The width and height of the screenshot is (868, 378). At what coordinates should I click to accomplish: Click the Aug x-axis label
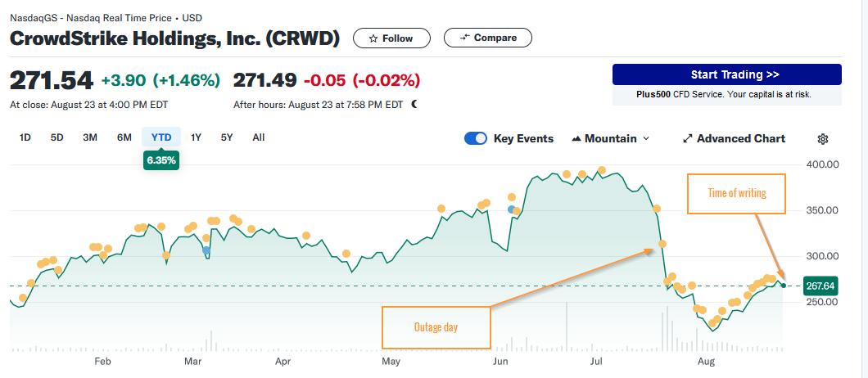706,362
